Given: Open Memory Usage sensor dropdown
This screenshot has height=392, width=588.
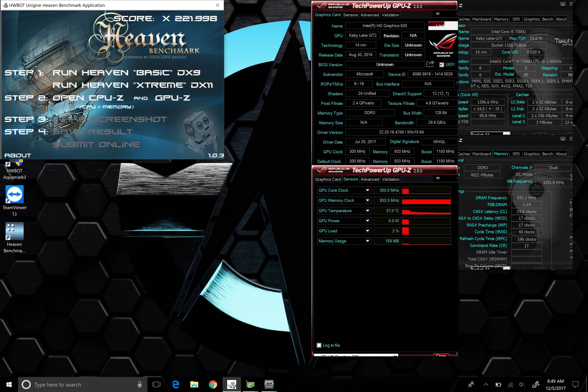Looking at the screenshot, I should coord(367,241).
